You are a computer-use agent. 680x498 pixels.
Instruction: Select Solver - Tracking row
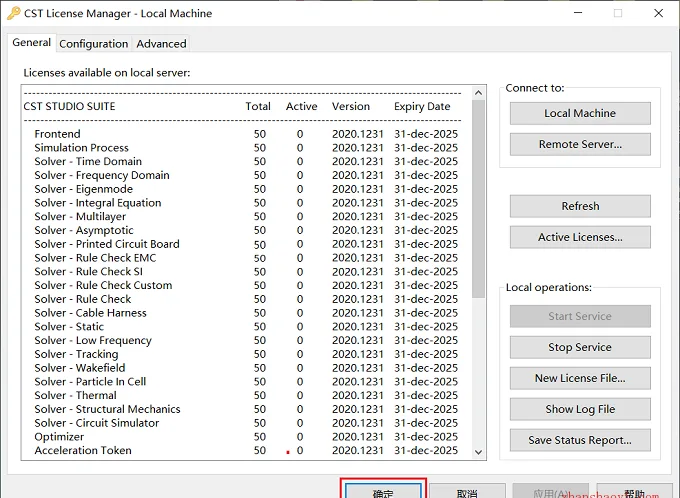[x=246, y=354]
